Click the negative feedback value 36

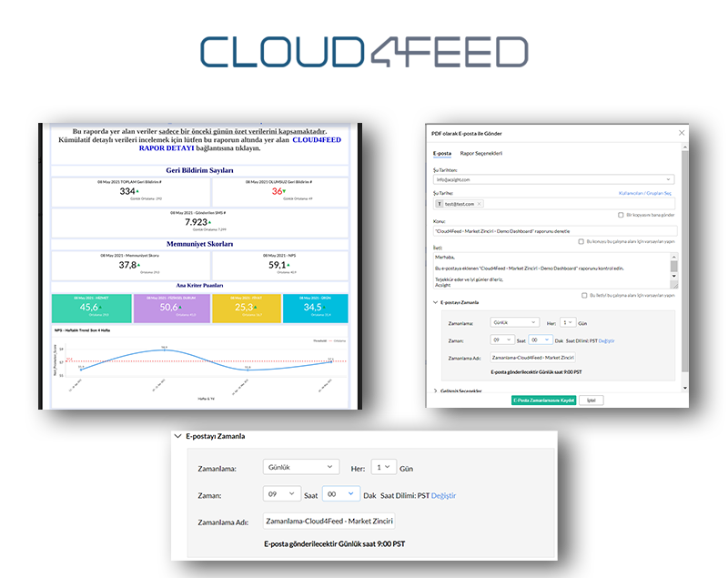(x=277, y=191)
